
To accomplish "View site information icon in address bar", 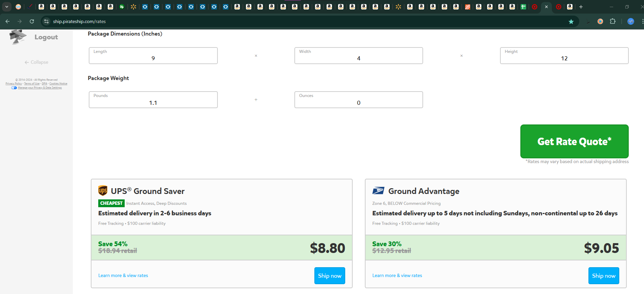I will click(46, 21).
